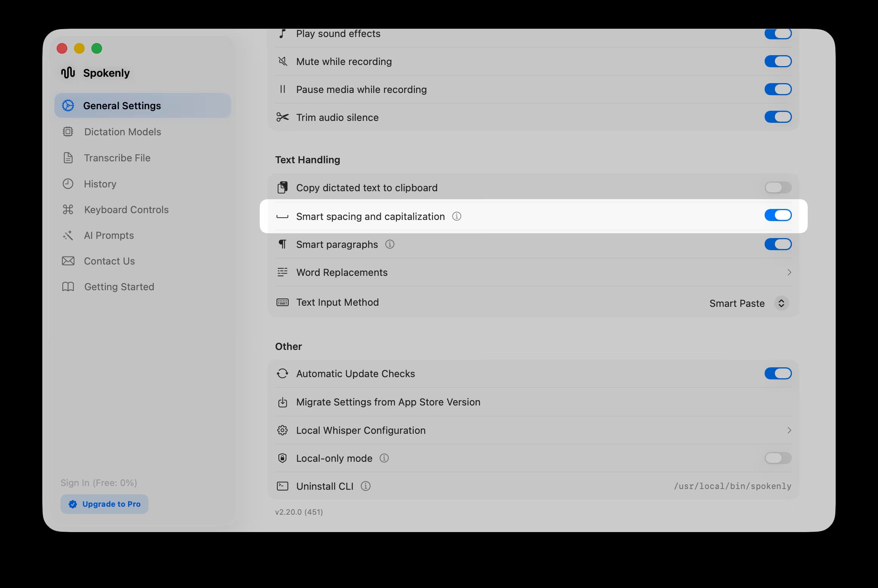Click the Text Input Method keyboard icon

click(x=283, y=302)
